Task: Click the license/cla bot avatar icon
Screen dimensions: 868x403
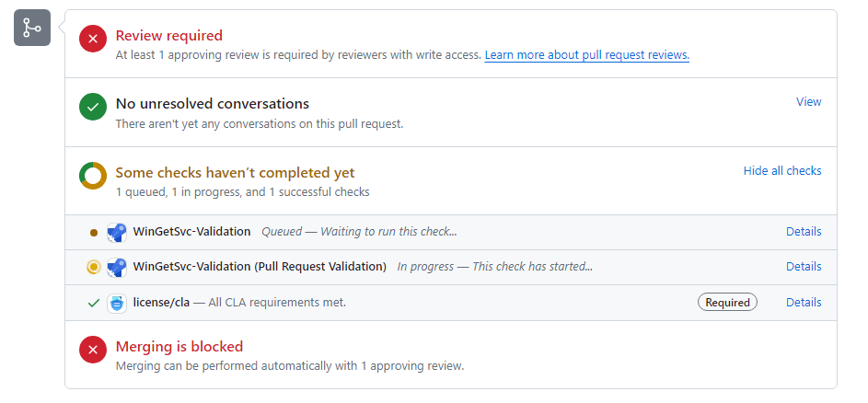Action: point(117,303)
